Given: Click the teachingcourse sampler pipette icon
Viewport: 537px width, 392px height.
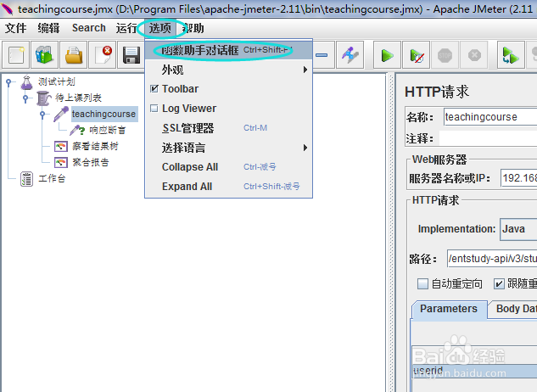Looking at the screenshot, I should (x=61, y=114).
